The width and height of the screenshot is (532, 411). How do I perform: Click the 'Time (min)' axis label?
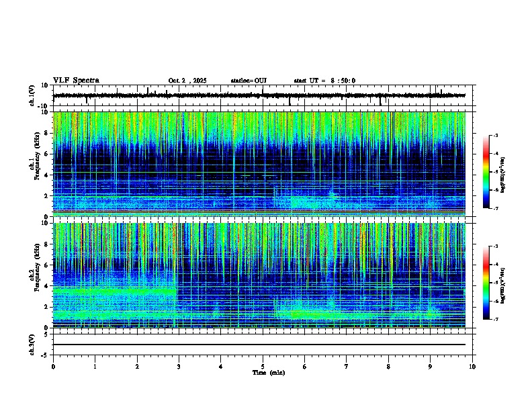click(269, 373)
